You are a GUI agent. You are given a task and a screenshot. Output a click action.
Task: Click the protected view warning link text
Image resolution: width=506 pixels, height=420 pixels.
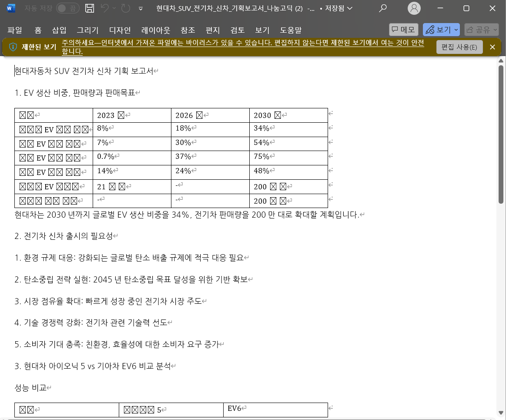click(243, 47)
